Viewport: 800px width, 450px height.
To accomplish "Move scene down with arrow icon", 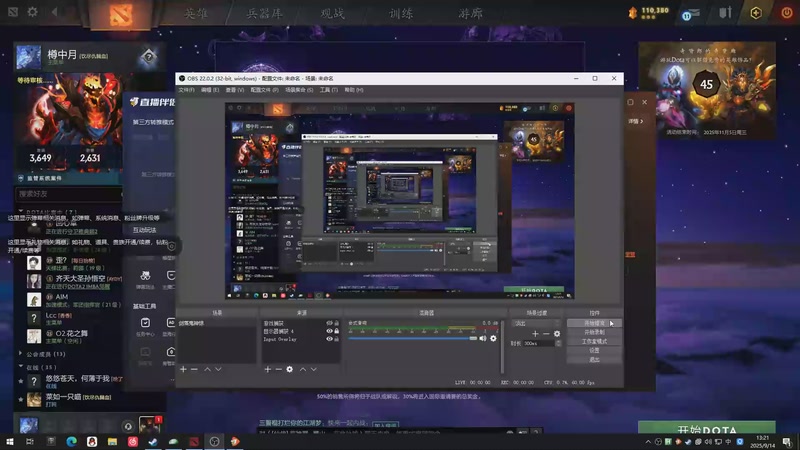I will [x=218, y=369].
